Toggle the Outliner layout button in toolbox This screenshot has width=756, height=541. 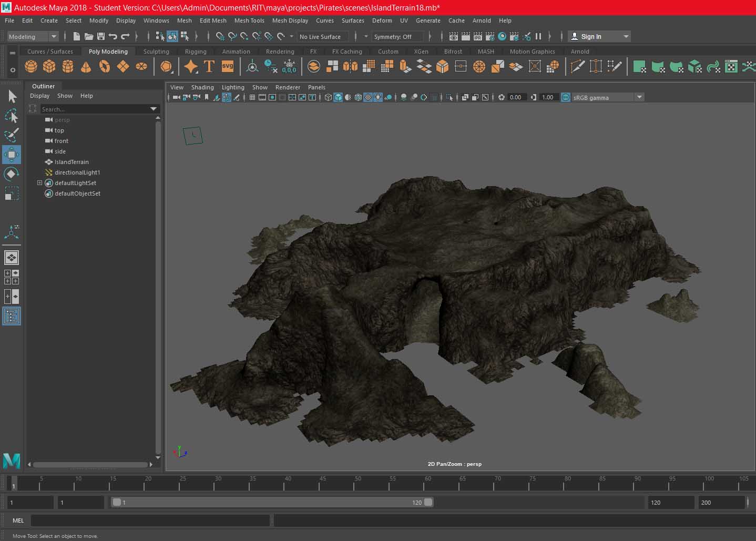[12, 316]
